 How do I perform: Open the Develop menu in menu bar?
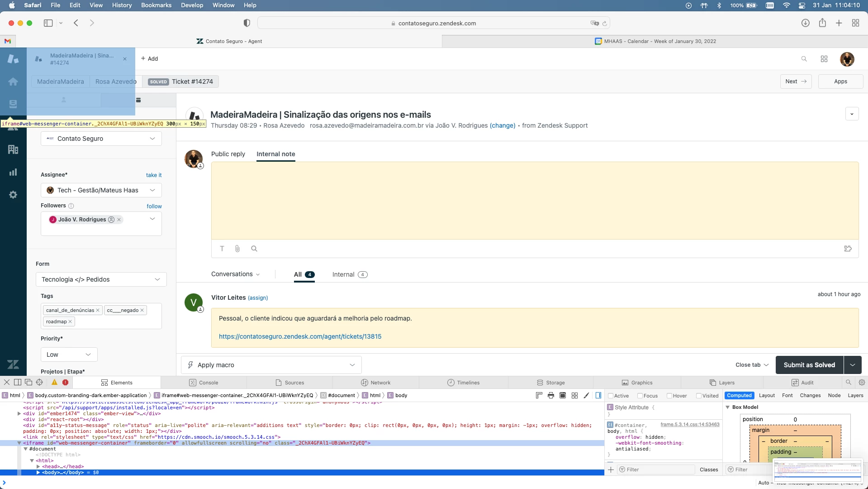point(192,5)
